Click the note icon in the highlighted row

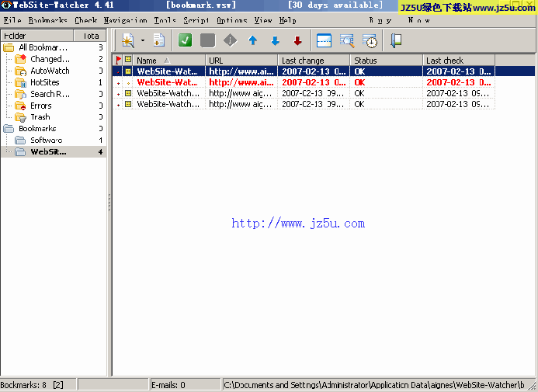pos(128,71)
